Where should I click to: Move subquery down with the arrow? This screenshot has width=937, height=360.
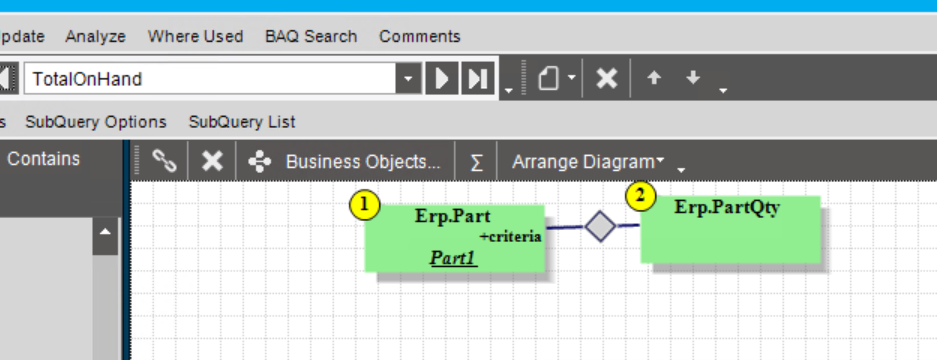click(x=693, y=78)
